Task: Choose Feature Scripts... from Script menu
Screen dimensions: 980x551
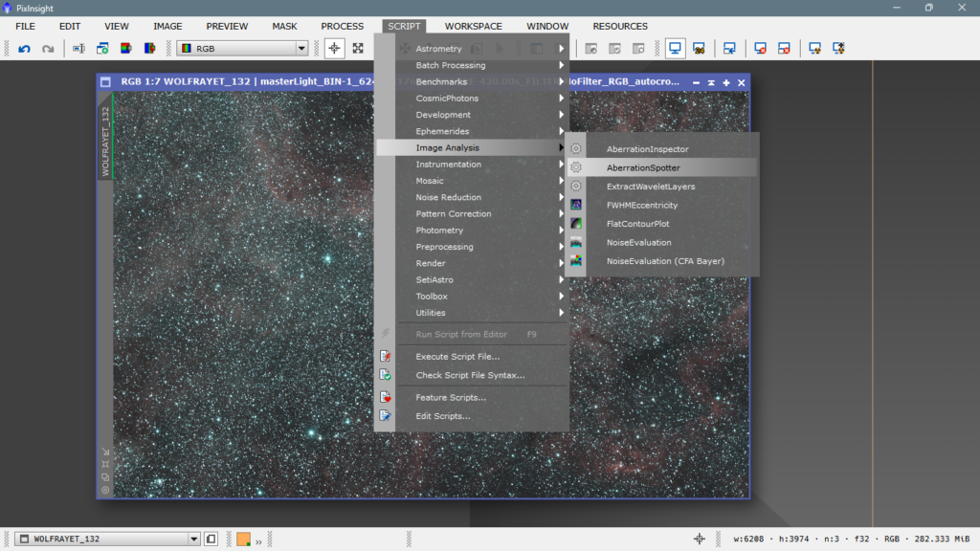Action: [x=473, y=397]
